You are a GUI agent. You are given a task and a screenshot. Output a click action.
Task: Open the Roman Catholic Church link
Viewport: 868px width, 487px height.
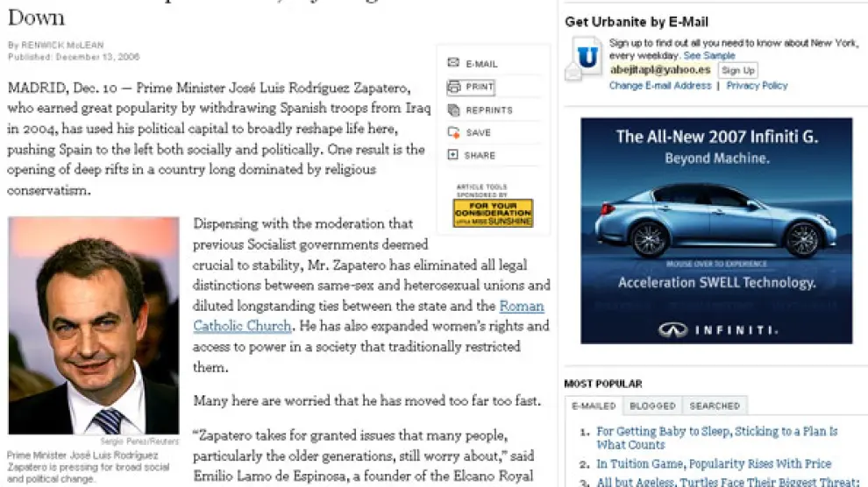[522, 306]
